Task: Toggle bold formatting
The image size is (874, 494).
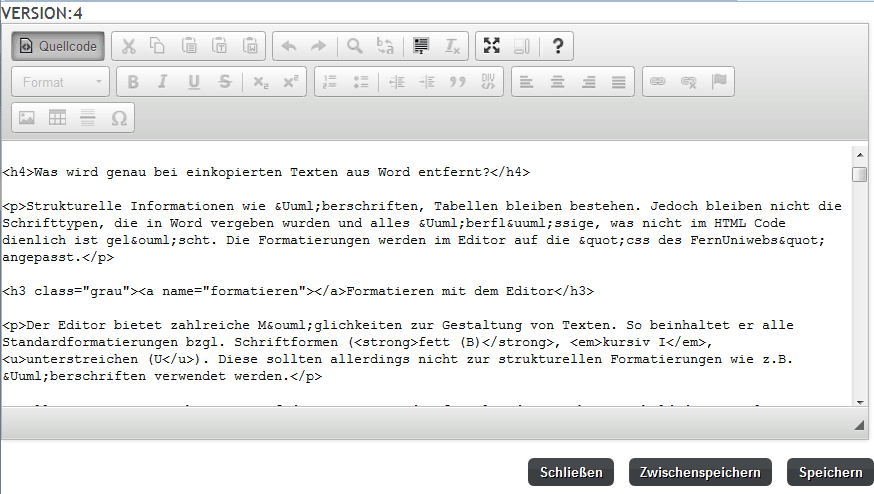Action: coord(133,82)
